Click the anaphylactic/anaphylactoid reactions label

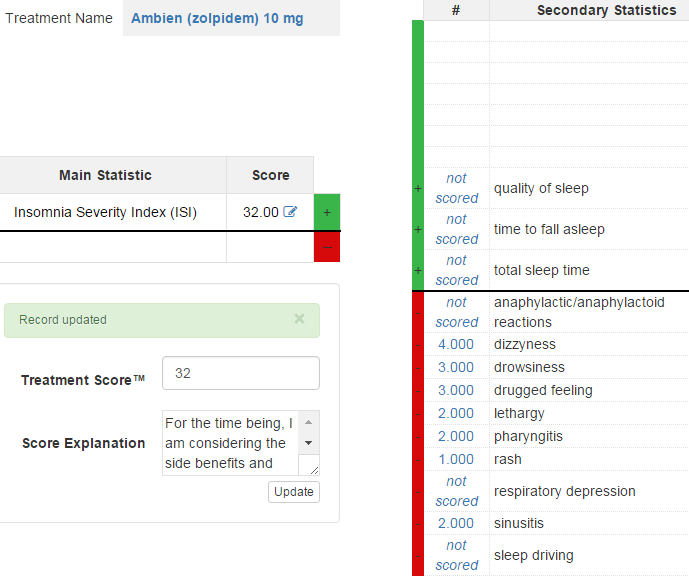tap(579, 312)
